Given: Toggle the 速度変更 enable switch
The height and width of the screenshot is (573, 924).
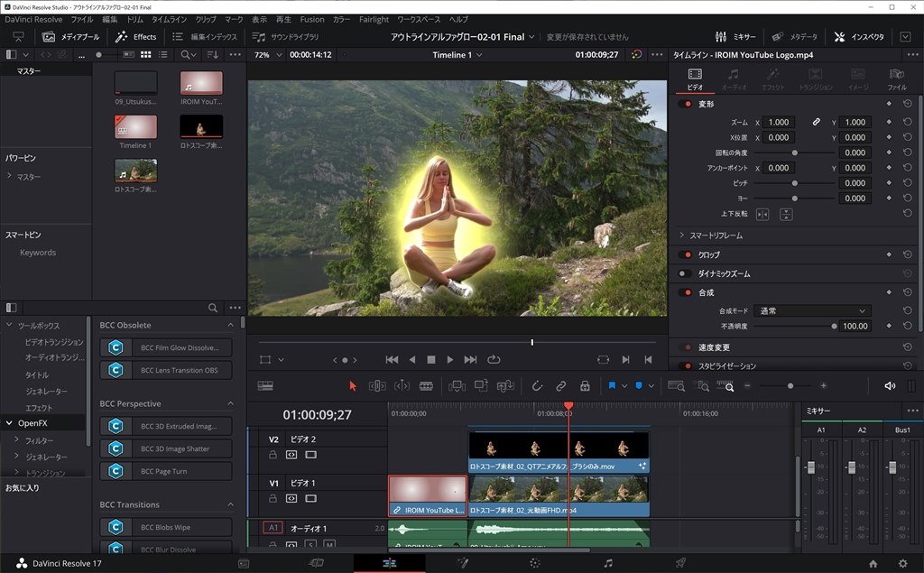Looking at the screenshot, I should click(685, 347).
